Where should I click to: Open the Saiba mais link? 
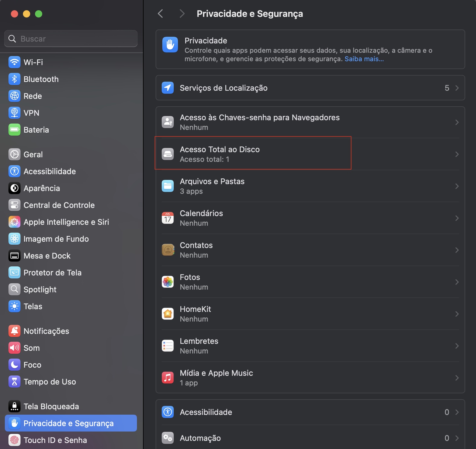pyautogui.click(x=364, y=59)
